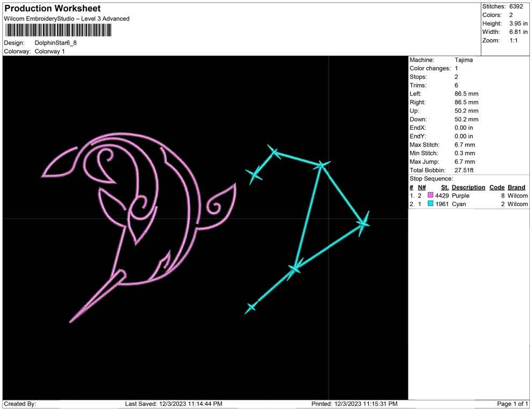Click the Stitches count 6392
The height and width of the screenshot is (409, 532).
[516, 6]
